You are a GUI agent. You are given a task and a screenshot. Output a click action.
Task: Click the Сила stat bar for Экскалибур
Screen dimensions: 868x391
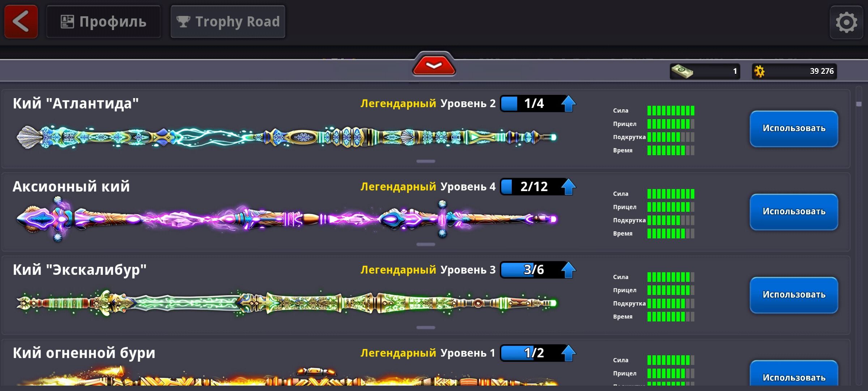click(x=671, y=277)
